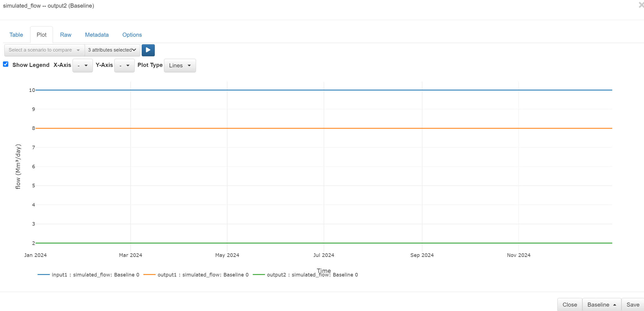Switch to the Table tab
This screenshot has width=644, height=311.
16,35
